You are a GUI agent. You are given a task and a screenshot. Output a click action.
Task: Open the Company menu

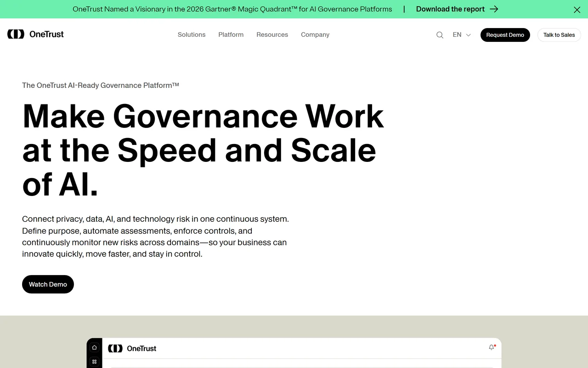coord(315,34)
